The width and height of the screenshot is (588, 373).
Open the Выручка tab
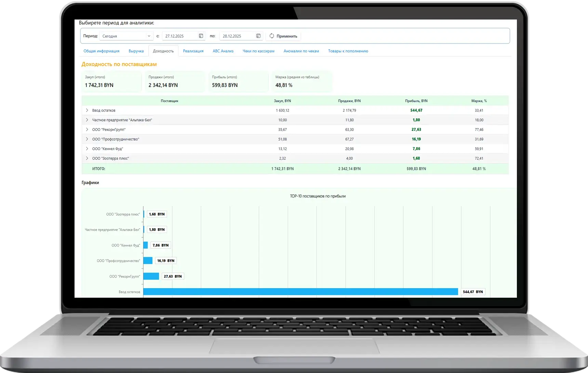coord(136,51)
